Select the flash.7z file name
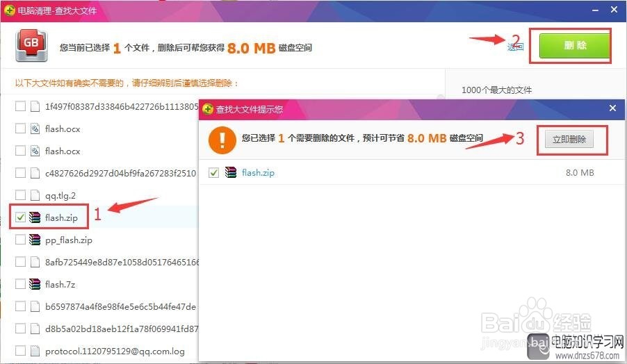Viewport: 627px width, 364px height. (60, 285)
